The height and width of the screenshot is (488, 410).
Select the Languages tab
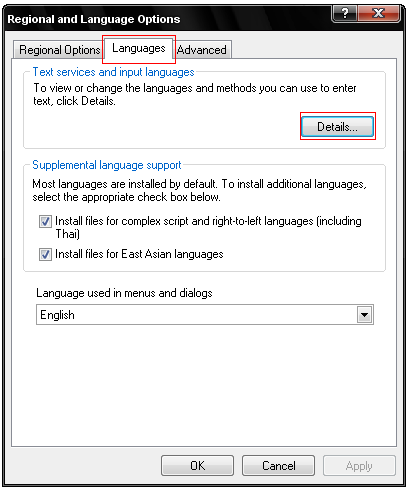click(x=139, y=49)
